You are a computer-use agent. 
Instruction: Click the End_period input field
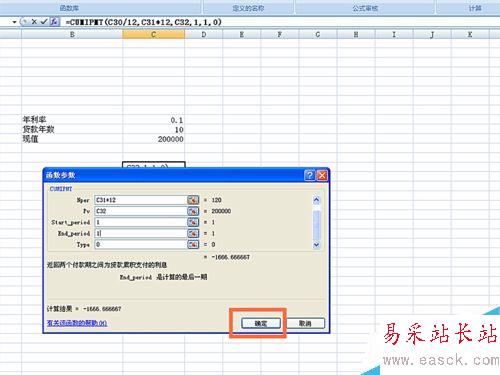(x=141, y=233)
